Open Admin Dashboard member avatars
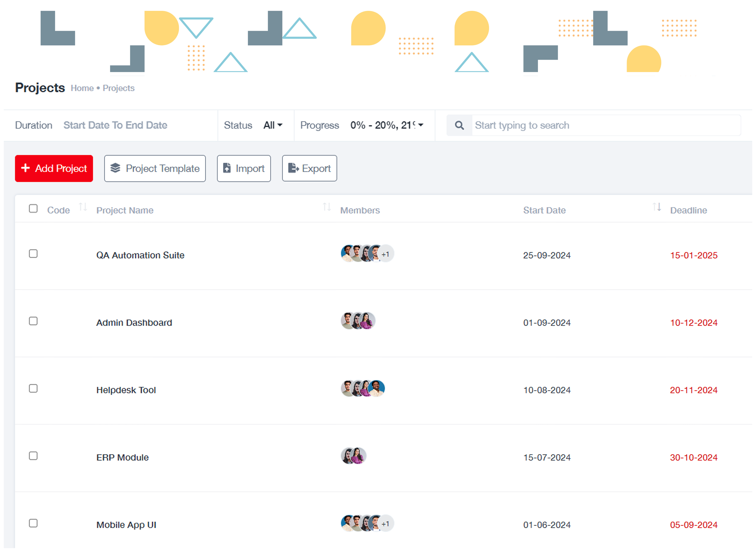 (x=358, y=321)
